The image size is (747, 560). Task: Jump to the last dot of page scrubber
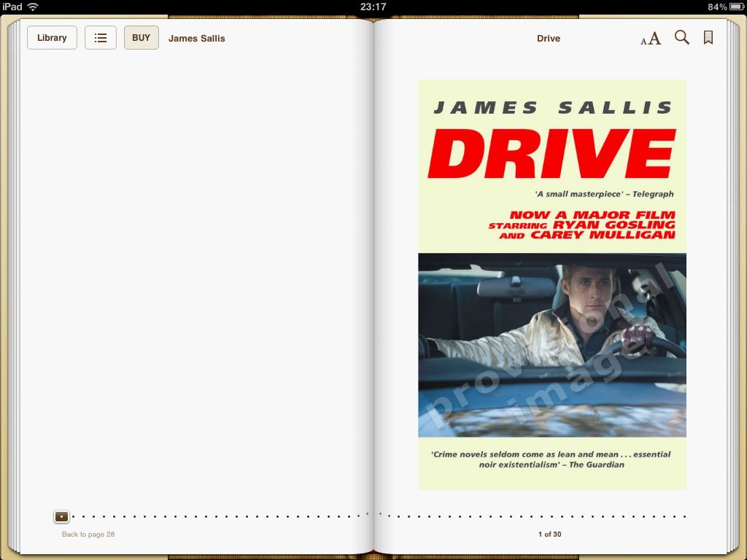click(684, 516)
